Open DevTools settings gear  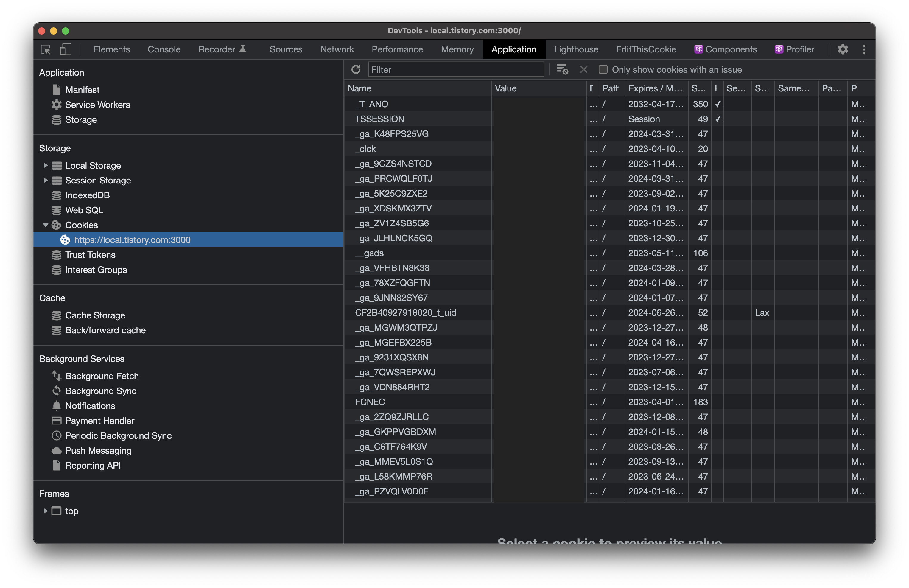(843, 49)
